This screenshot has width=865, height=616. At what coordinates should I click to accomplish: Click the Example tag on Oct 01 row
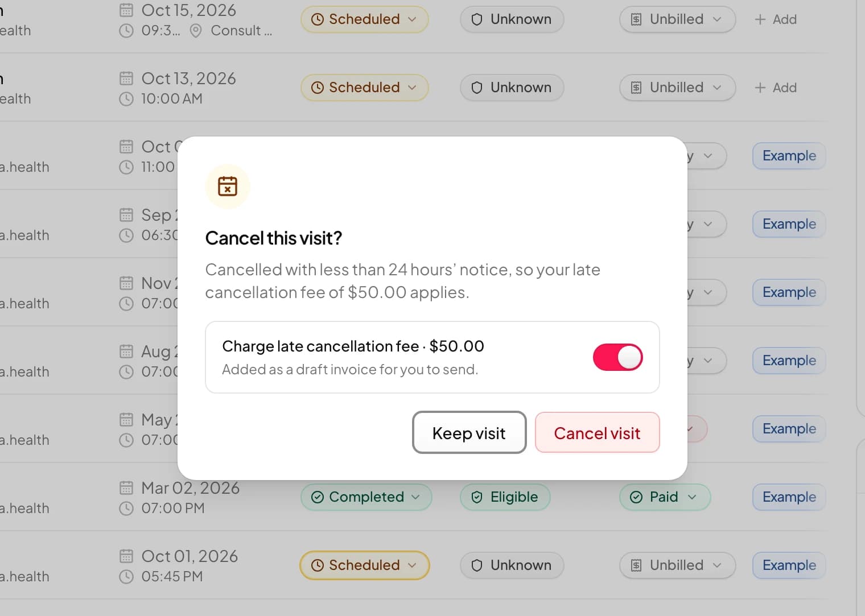(789, 565)
